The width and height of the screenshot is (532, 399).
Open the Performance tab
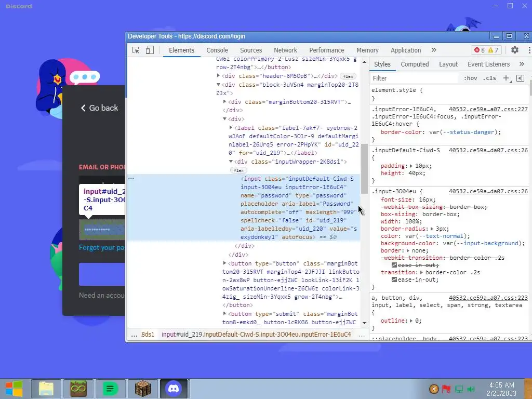(326, 50)
